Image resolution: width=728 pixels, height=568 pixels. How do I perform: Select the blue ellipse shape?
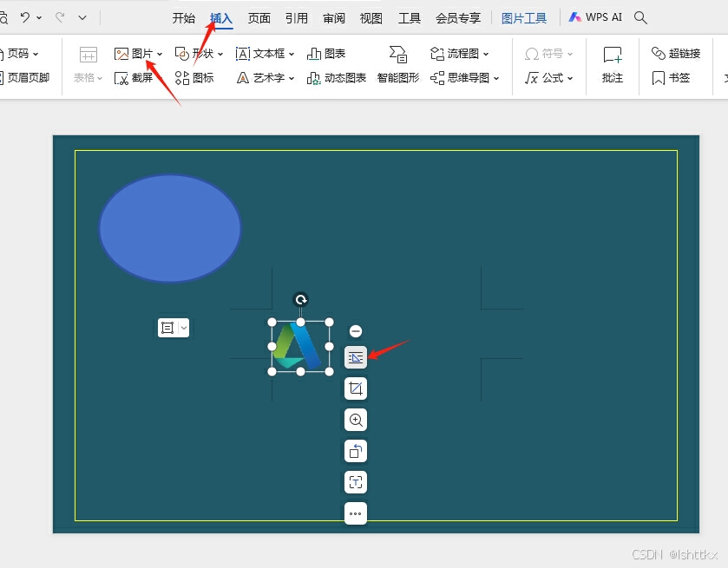[170, 228]
